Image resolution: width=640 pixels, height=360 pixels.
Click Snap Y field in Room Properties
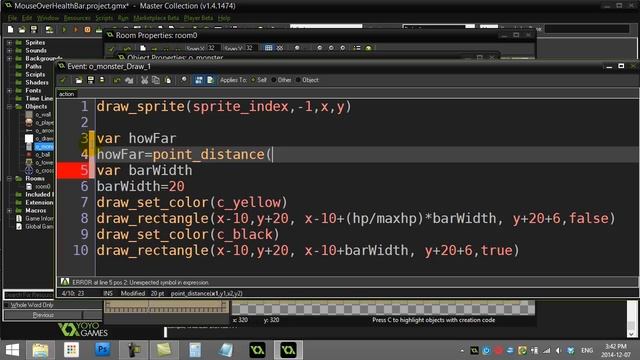[x=251, y=48]
